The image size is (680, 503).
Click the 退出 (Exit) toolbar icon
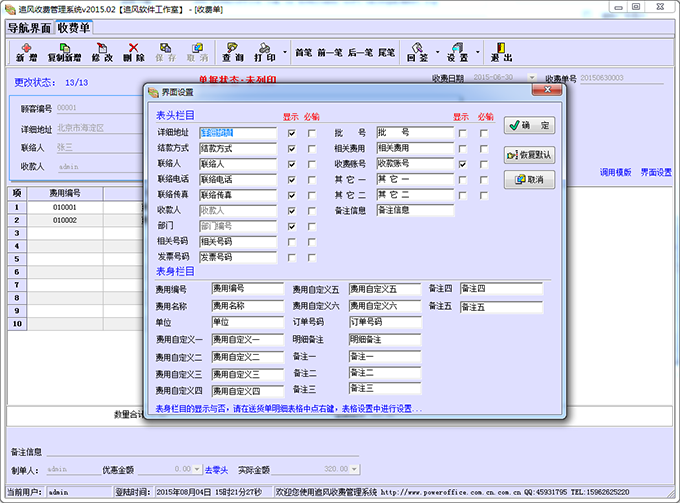(x=502, y=51)
